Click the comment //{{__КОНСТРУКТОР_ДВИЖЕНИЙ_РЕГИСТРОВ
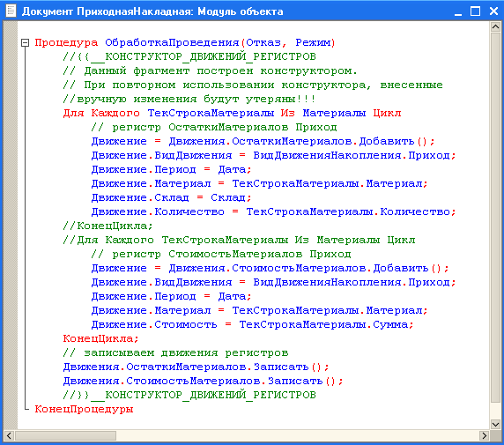 point(189,57)
